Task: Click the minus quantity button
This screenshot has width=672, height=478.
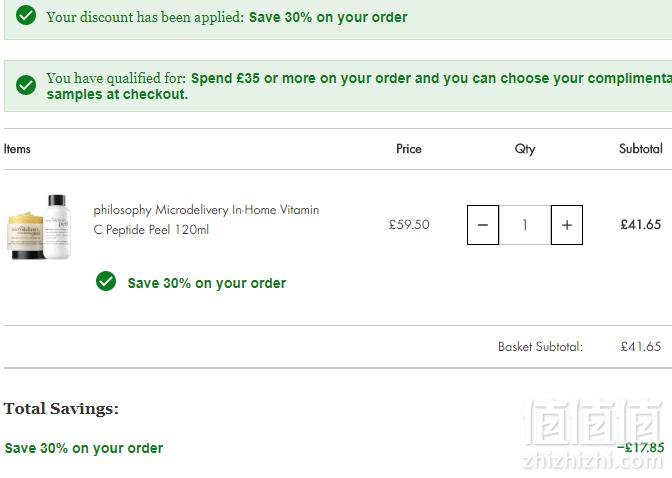Action: tap(483, 225)
